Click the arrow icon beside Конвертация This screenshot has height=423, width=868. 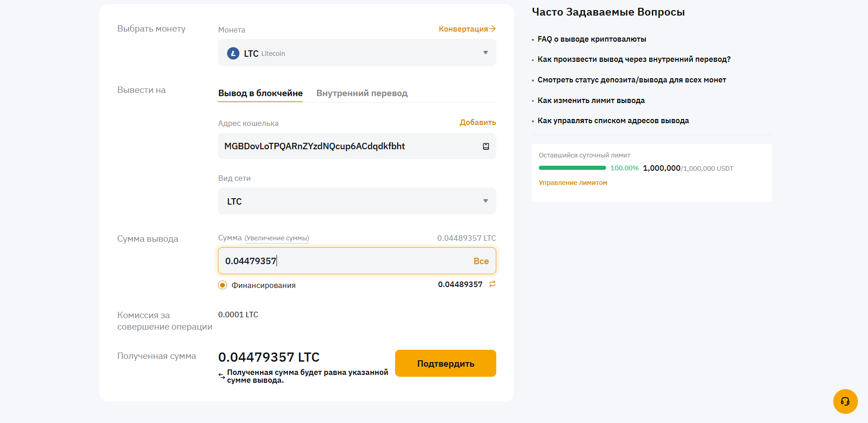(x=493, y=29)
